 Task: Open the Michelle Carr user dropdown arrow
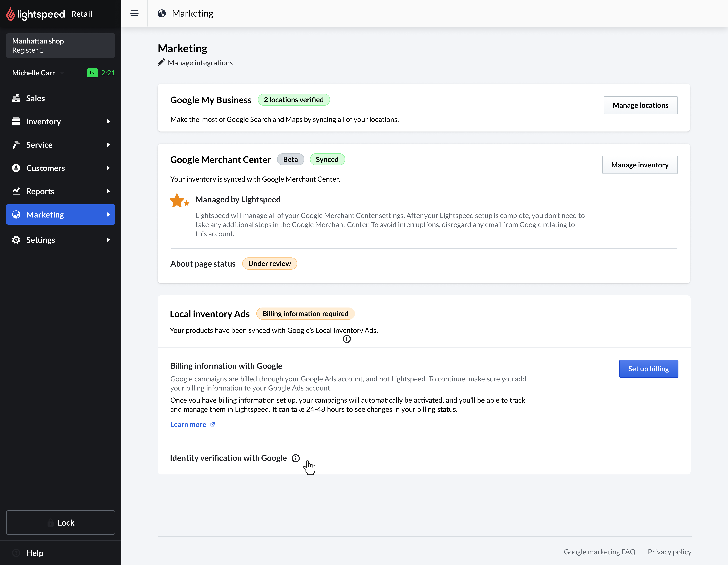click(x=62, y=73)
